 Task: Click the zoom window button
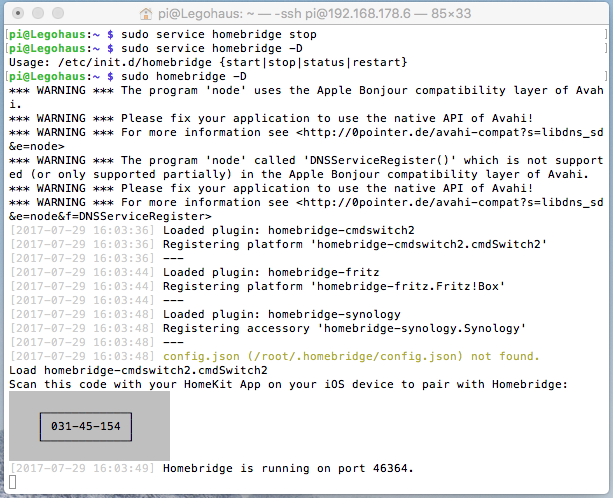click(x=58, y=13)
